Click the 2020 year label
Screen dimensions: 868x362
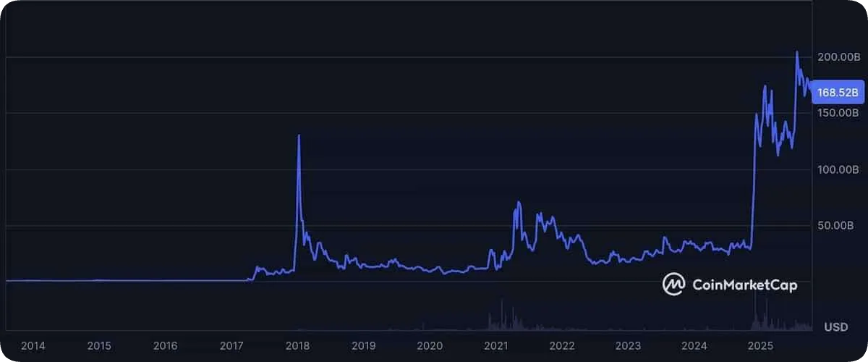(430, 346)
